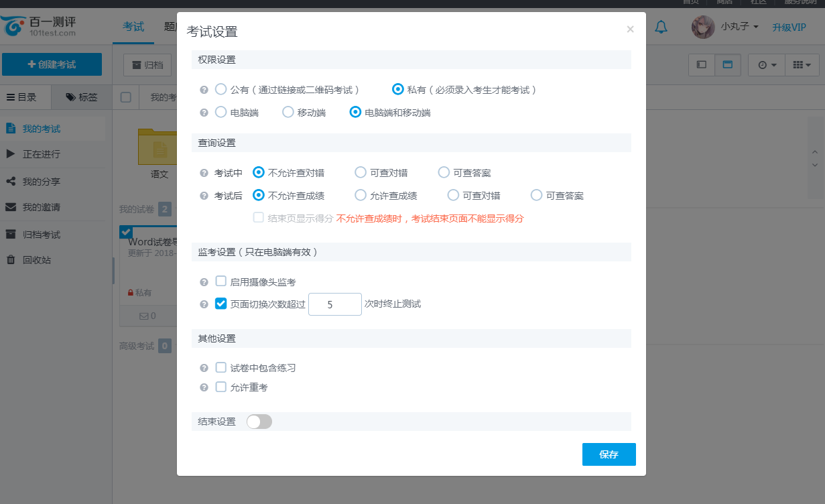This screenshot has height=504, width=825.
Task: Enable 启用摄像头监考 checkbox
Action: coord(221,281)
